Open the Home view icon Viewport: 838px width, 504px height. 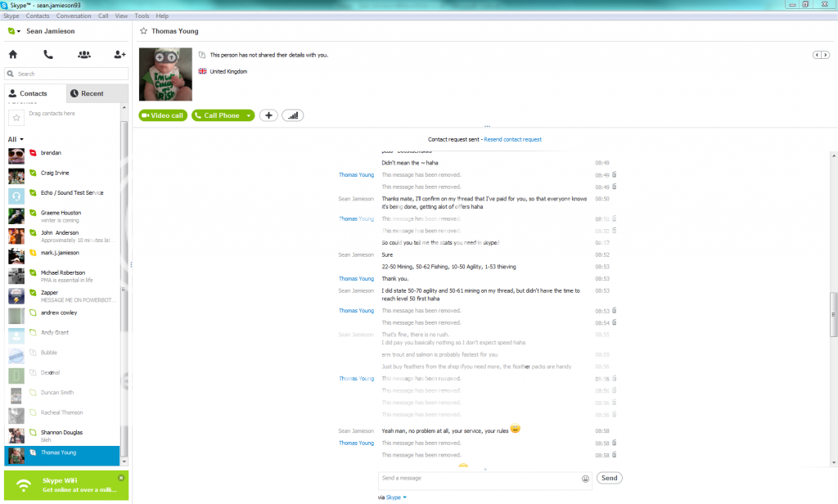[x=13, y=55]
